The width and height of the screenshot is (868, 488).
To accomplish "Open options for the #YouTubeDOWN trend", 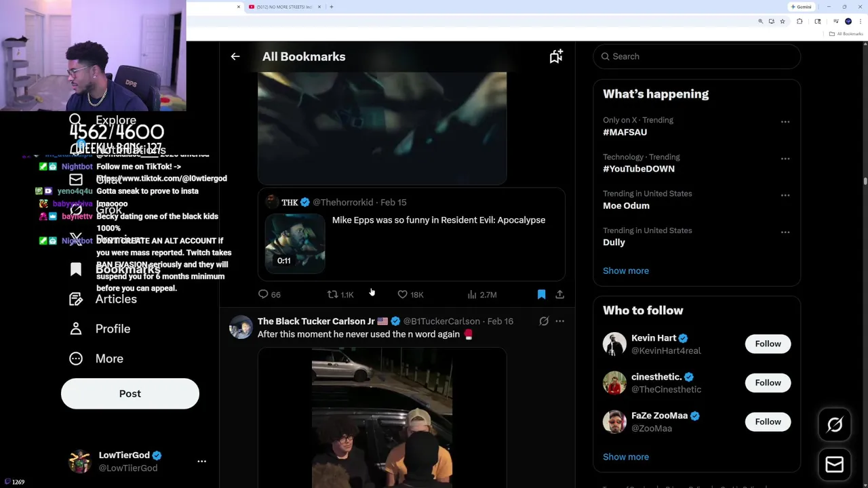I will (785, 159).
